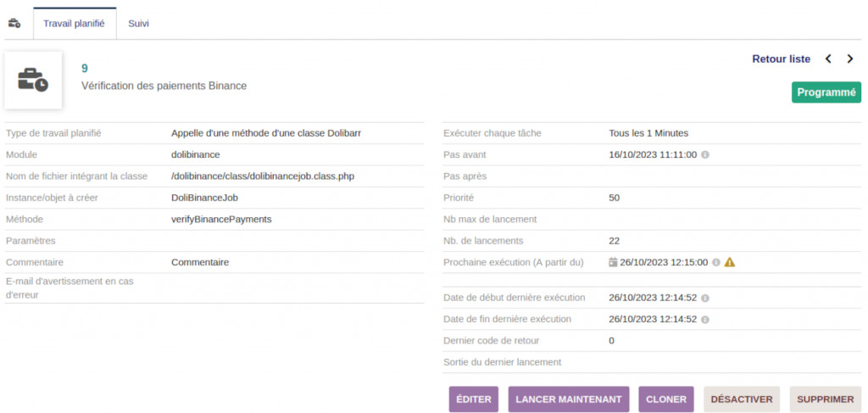Click info icon beside Date de début dernière exécution
Viewport: 868px width, 413px height.
click(x=705, y=298)
